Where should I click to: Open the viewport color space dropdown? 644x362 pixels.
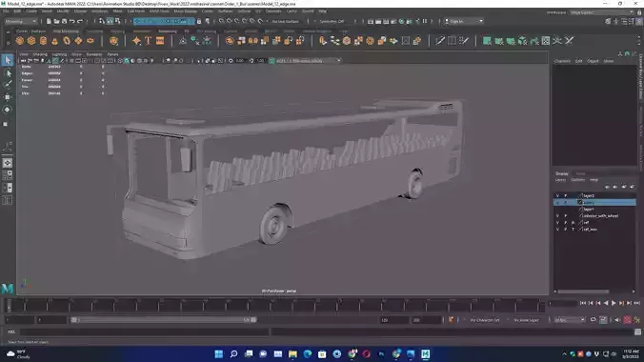point(306,61)
